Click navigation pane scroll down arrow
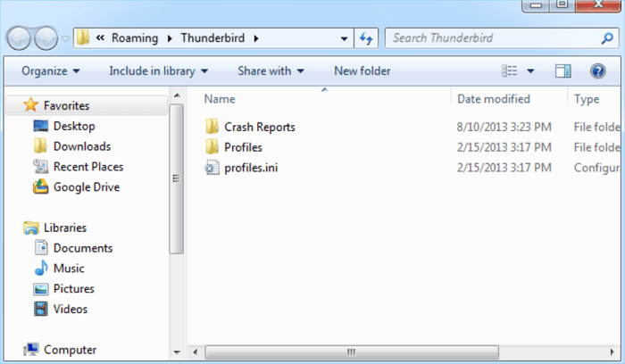 pyautogui.click(x=177, y=352)
